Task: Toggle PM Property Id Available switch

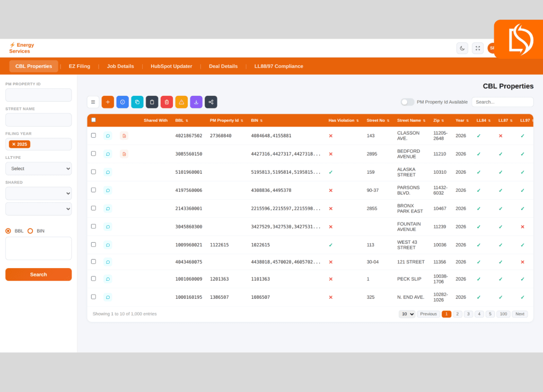Action: [x=407, y=102]
